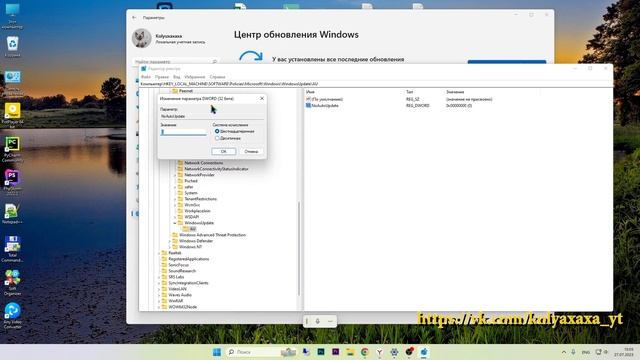Expand the Windows NT key
Screen dimensions: 640x360
[x=169, y=247]
